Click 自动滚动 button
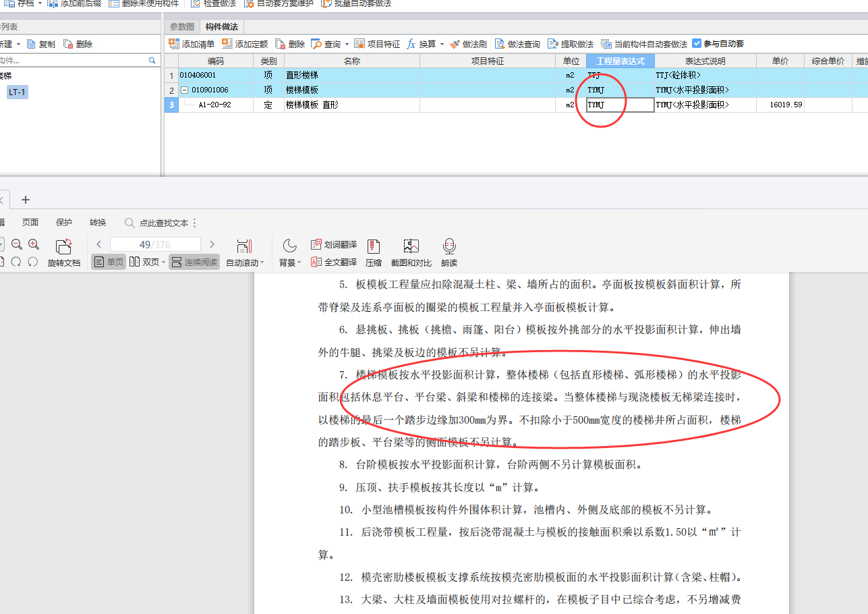868x614 pixels. coord(244,253)
